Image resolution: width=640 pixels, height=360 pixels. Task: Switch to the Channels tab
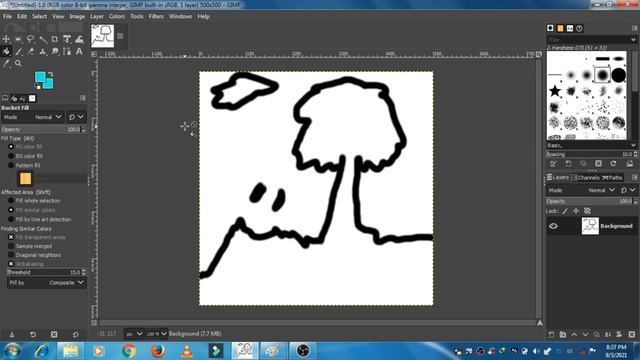tap(585, 178)
